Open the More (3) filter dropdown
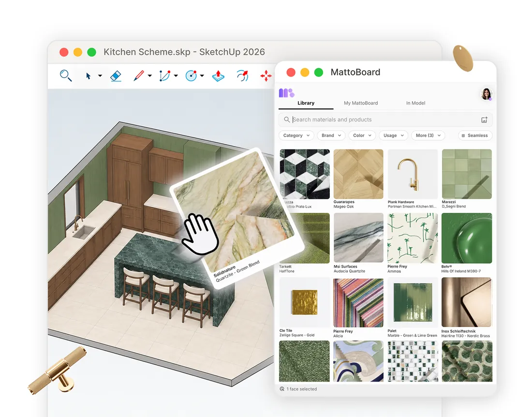The height and width of the screenshot is (417, 532). (428, 135)
